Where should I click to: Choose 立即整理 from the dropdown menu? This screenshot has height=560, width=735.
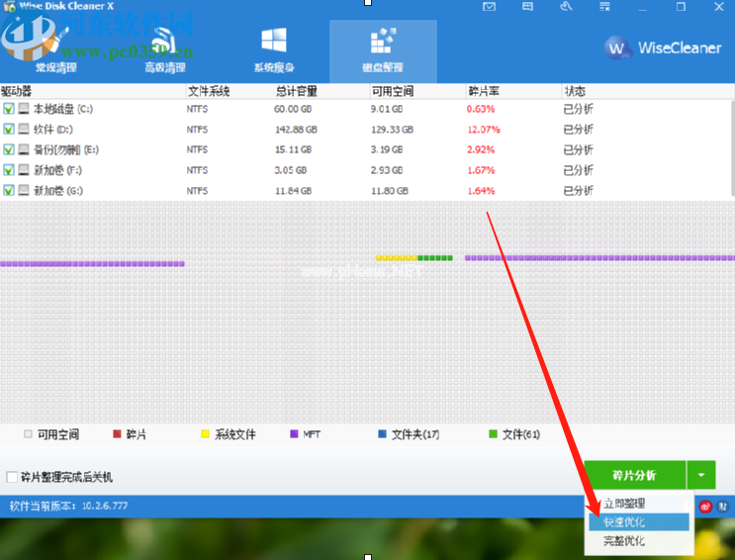(624, 504)
